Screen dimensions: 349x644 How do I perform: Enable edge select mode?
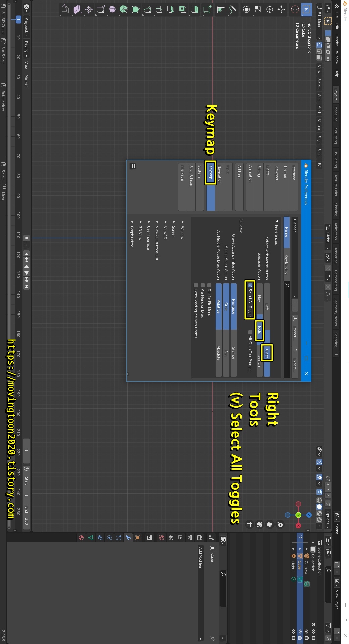pos(319,52)
